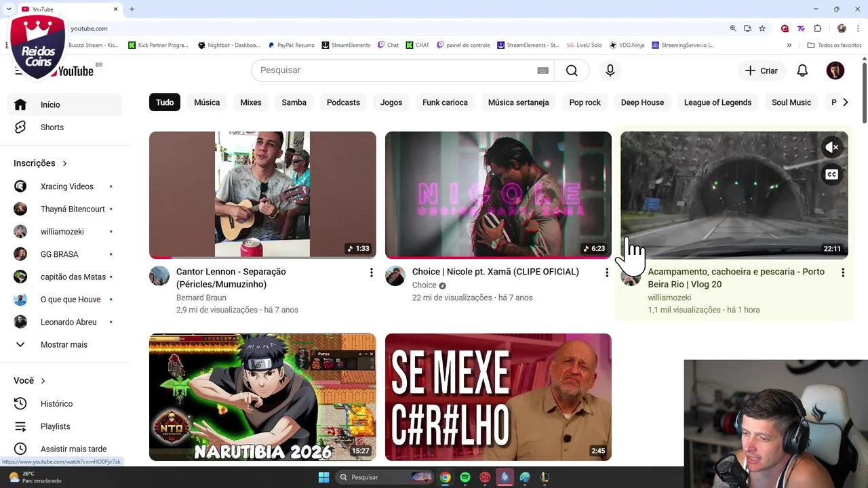Open the account avatar menu
Screen dimensions: 868x488
coord(835,70)
